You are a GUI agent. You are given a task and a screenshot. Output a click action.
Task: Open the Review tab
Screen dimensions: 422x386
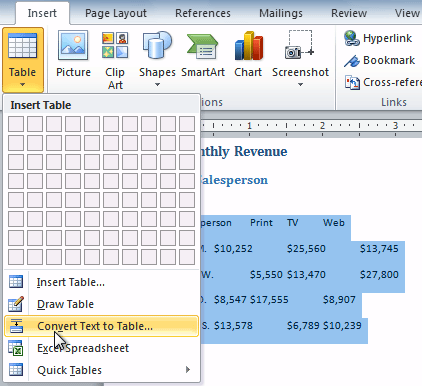[349, 13]
